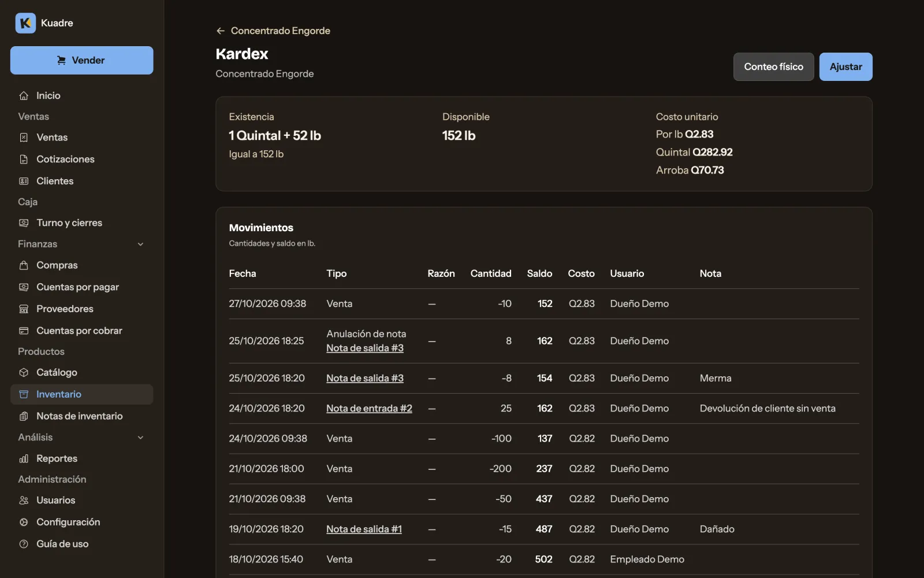This screenshot has height=578, width=924.
Task: Click the Notas de inventario icon
Action: [x=24, y=416]
